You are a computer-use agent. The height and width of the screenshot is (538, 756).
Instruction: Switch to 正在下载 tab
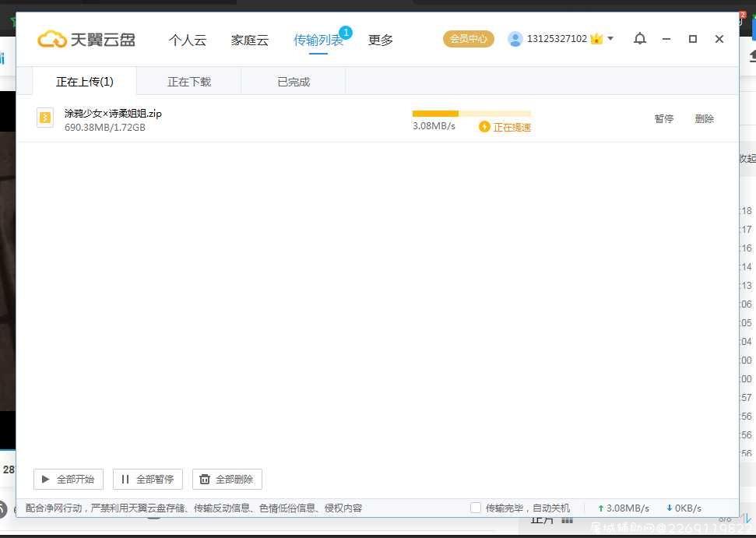189,82
